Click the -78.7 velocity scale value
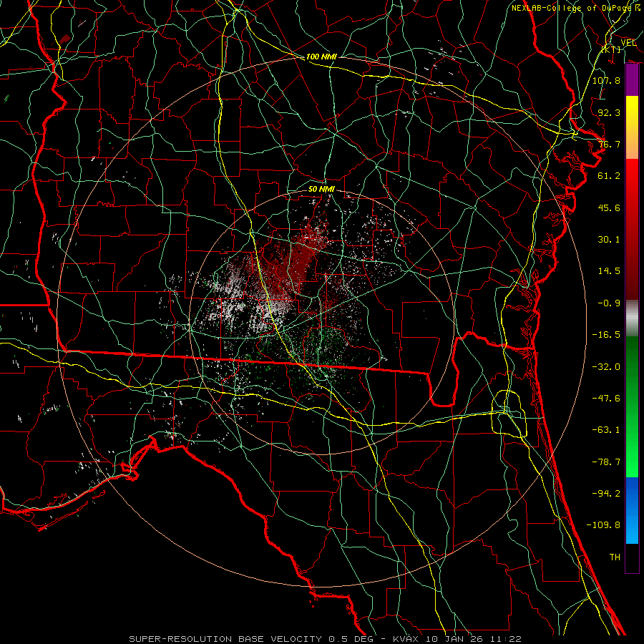 coord(606,462)
